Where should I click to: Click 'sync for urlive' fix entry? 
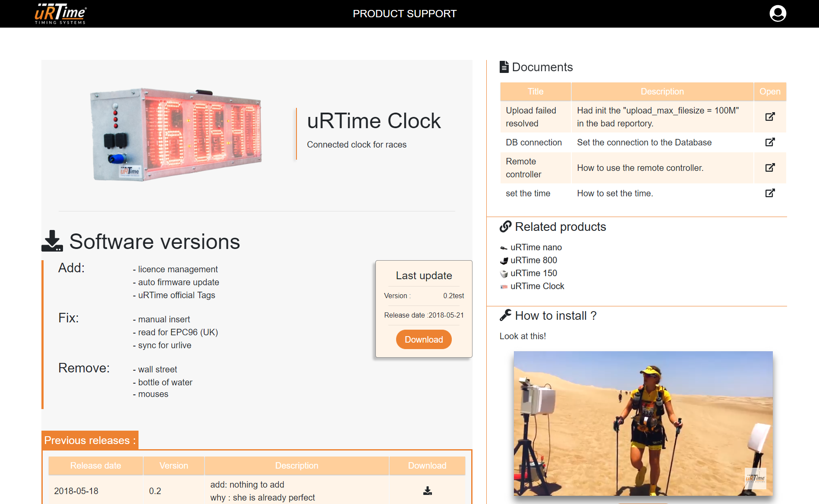[x=164, y=345]
